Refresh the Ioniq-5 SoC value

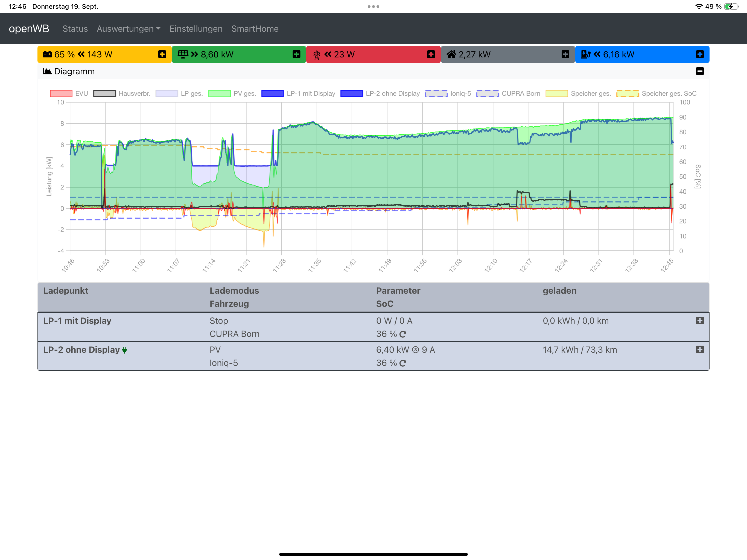point(402,363)
